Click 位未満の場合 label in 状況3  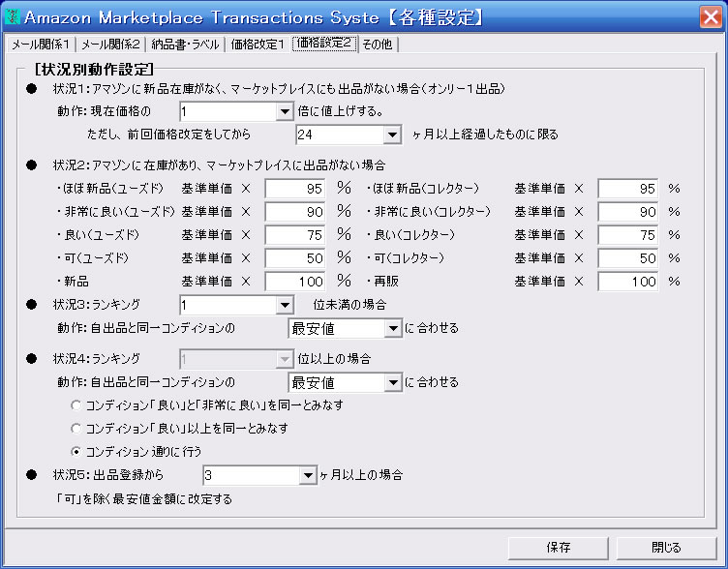pos(349,305)
